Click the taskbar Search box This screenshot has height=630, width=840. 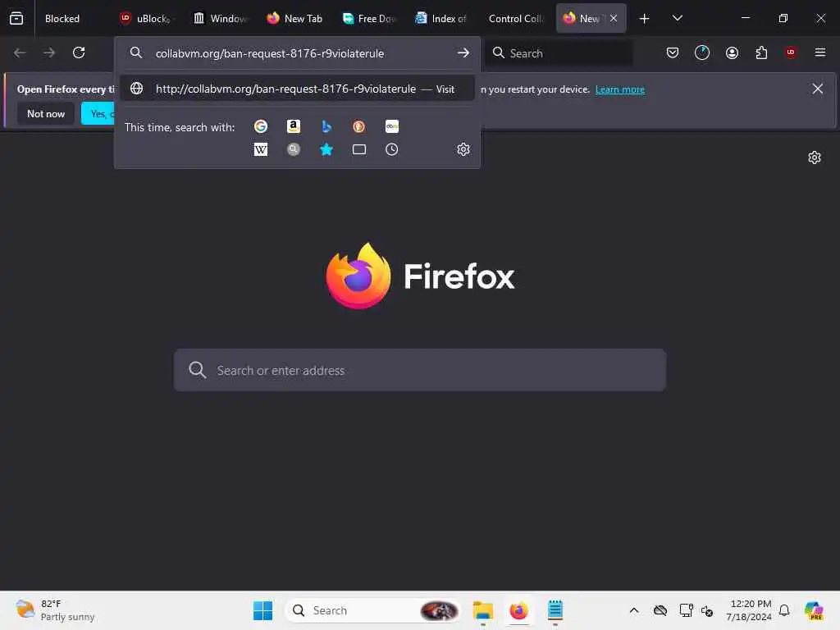[x=373, y=610]
